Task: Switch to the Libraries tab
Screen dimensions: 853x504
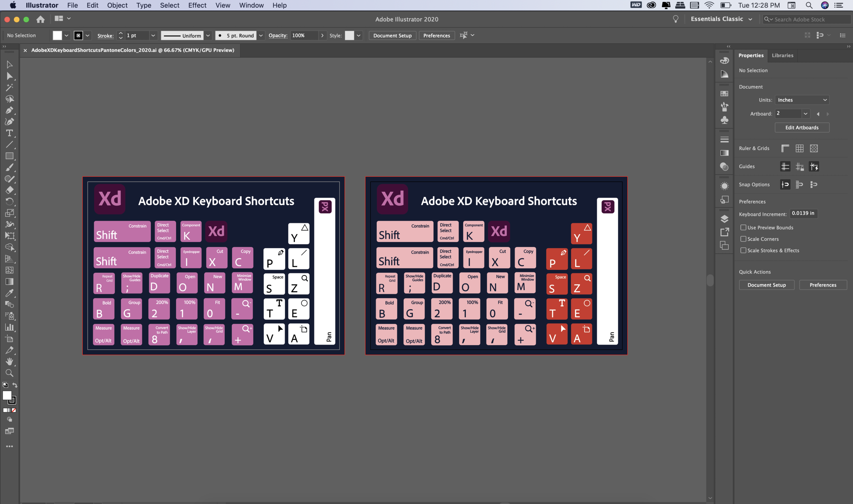Action: (x=782, y=55)
